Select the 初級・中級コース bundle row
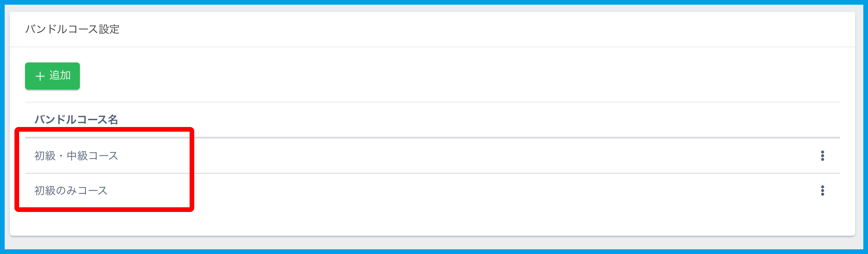Screen dimensions: 868x254 click(x=76, y=156)
